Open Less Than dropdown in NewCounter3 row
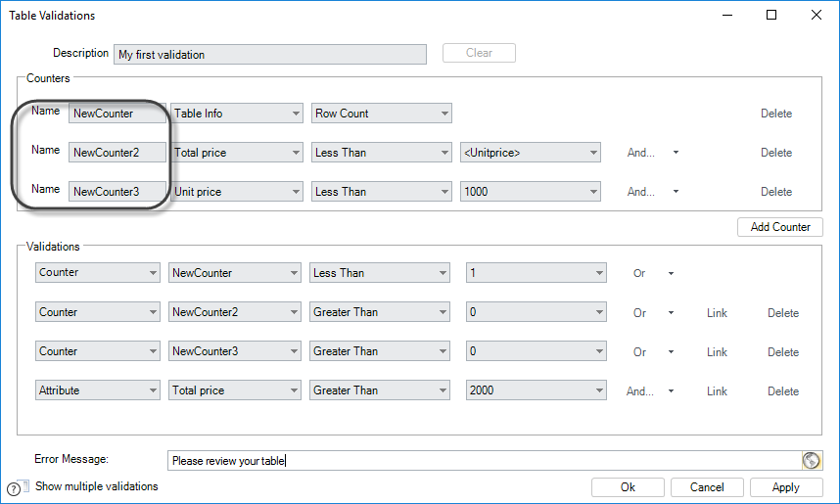Image resolution: width=840 pixels, height=504 pixels. 382,191
